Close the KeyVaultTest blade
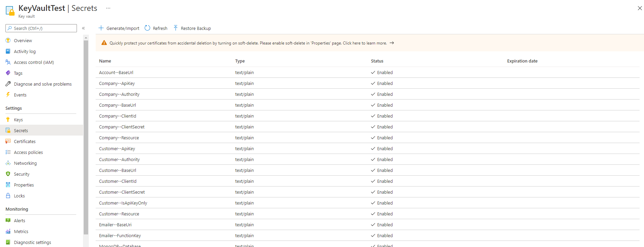Viewport: 644px width, 247px height. (640, 8)
